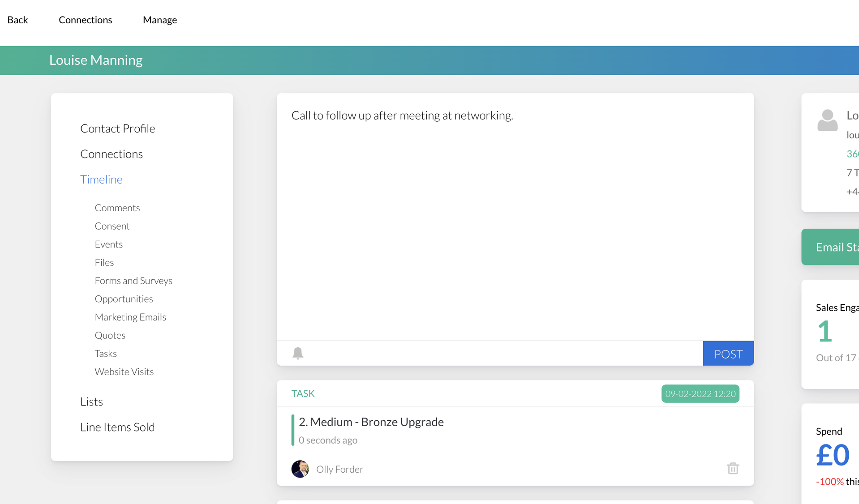Image resolution: width=859 pixels, height=504 pixels.
Task: Click into the comment text area
Action: pos(515,215)
